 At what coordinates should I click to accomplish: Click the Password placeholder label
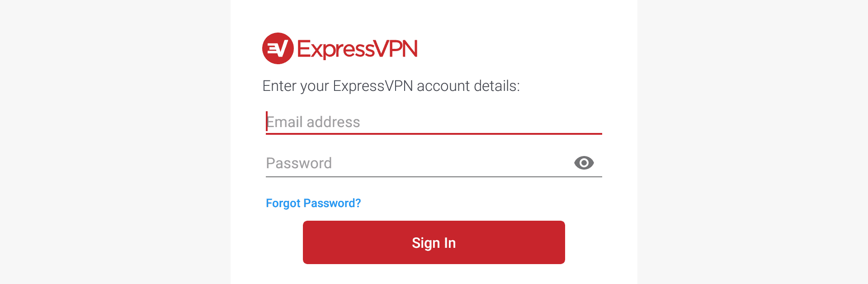click(299, 163)
